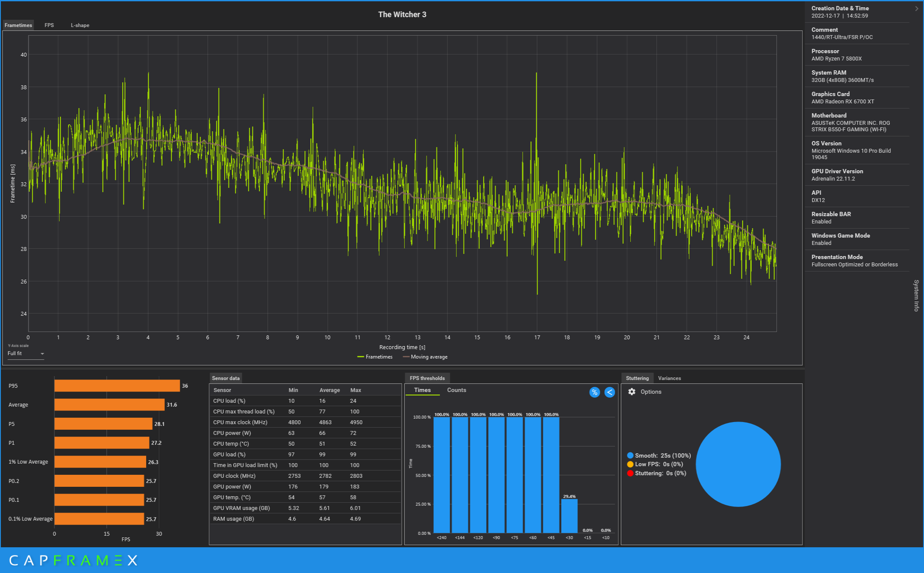This screenshot has width=924, height=573.
Task: Open stuttering Options gear icon
Action: point(632,392)
